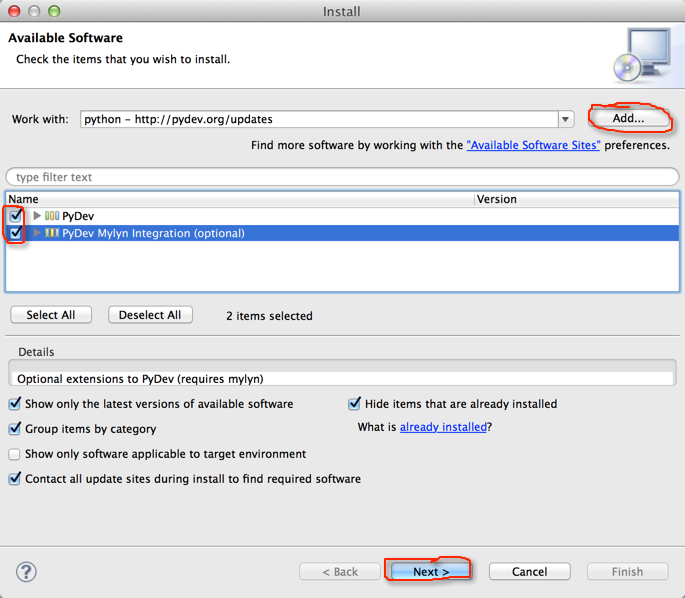Click the Version column header
685x598 pixels.
[x=577, y=199]
